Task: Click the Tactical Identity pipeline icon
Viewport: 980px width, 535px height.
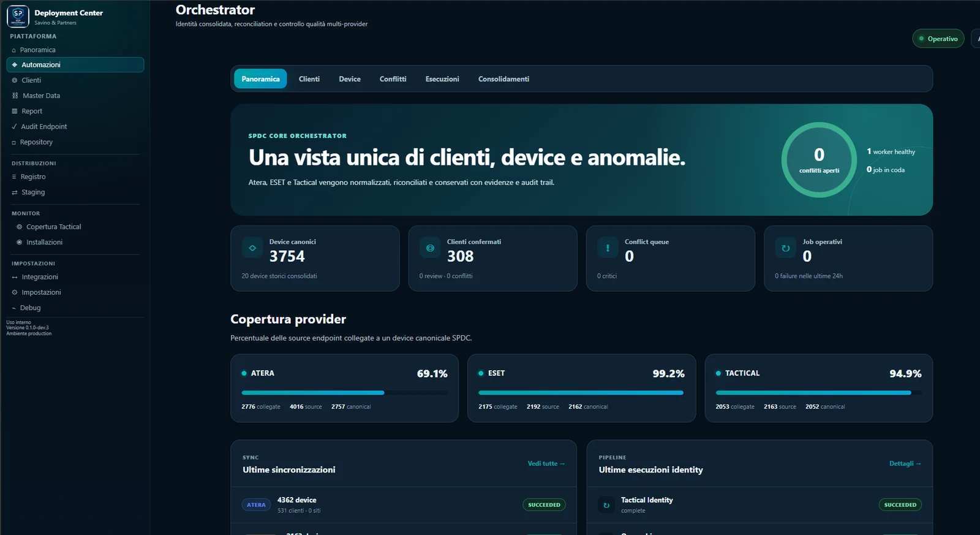Action: (606, 505)
